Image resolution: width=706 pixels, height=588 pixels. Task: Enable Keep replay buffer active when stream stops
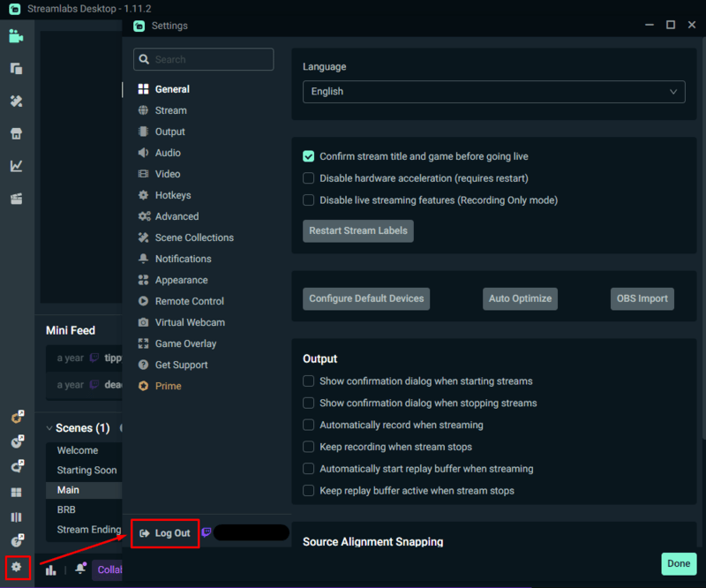tap(308, 491)
